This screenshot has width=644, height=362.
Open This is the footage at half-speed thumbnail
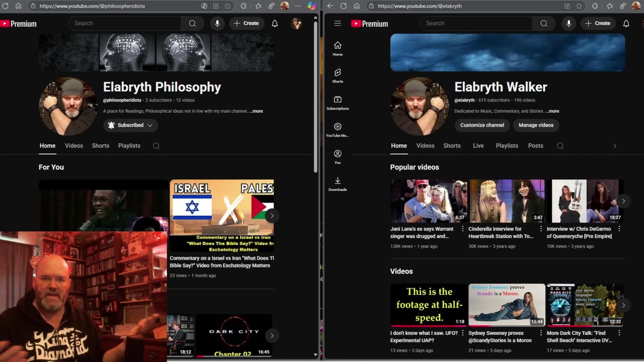point(429,305)
